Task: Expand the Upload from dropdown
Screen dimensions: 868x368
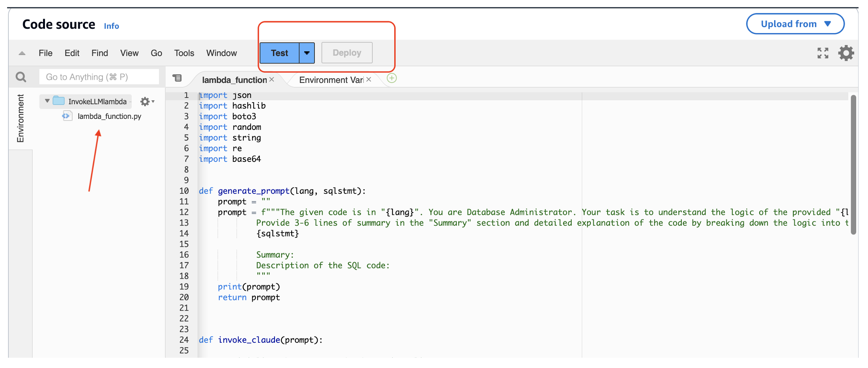Action: click(x=795, y=24)
